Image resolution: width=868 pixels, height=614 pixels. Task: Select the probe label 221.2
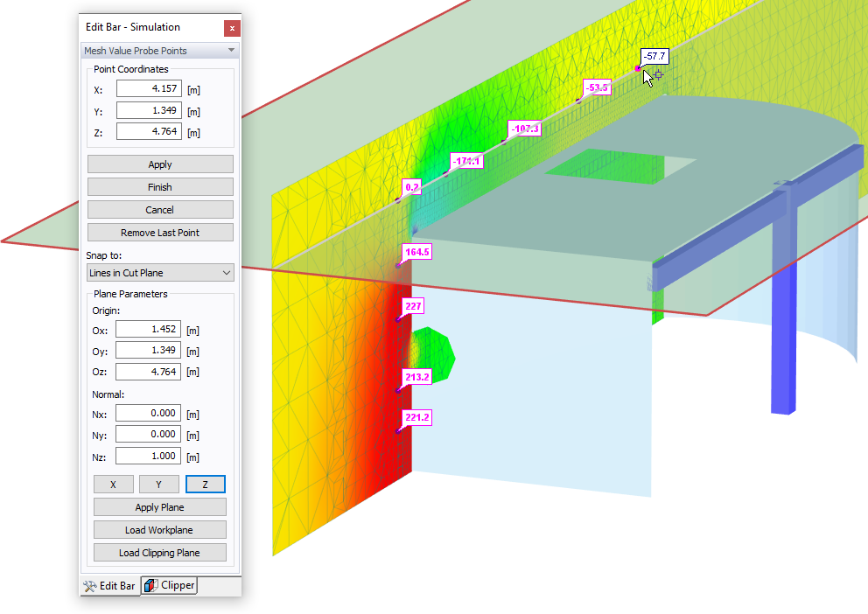416,417
